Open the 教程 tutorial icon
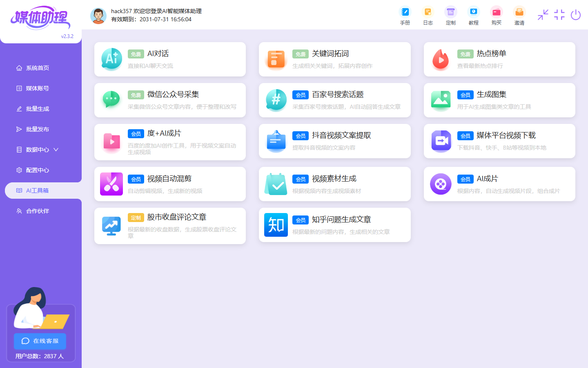This screenshot has height=368, width=588. pyautogui.click(x=473, y=12)
